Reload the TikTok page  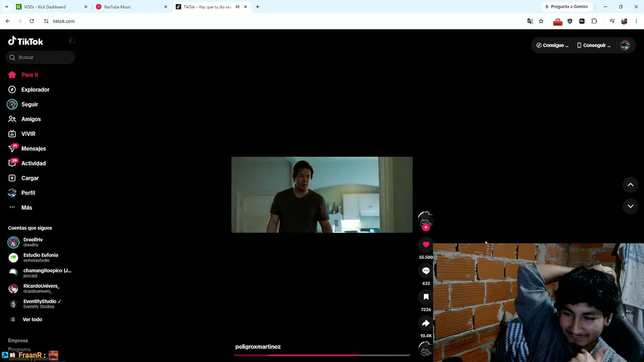pos(32,21)
